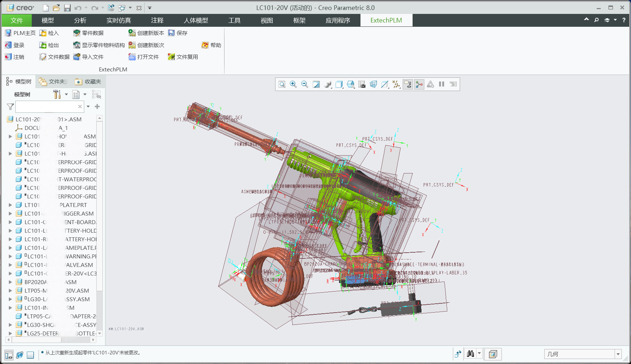
Task: Click the Zoom In magnifier icon
Action: (x=293, y=84)
